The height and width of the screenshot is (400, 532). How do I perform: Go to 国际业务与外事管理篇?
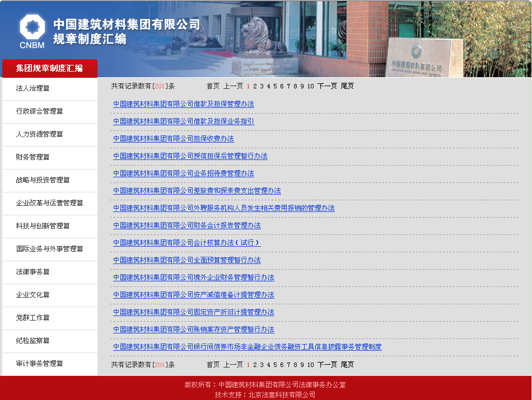pyautogui.click(x=49, y=249)
